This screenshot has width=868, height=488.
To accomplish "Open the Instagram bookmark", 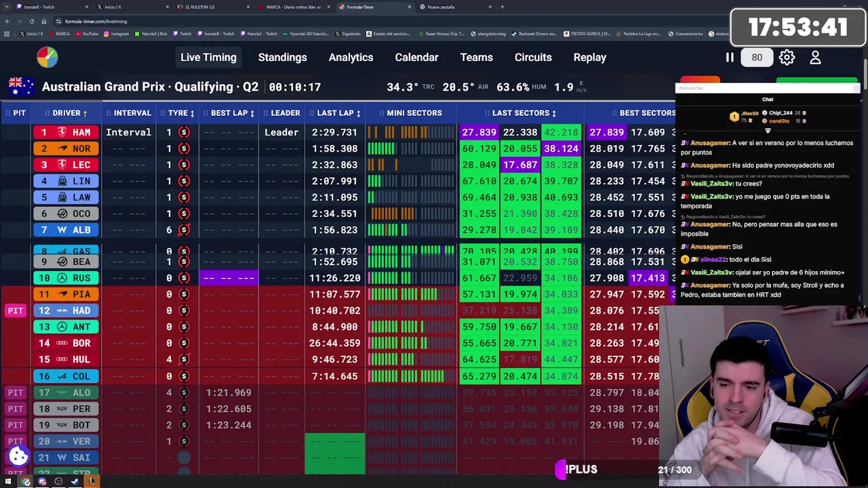I will 115,33.
